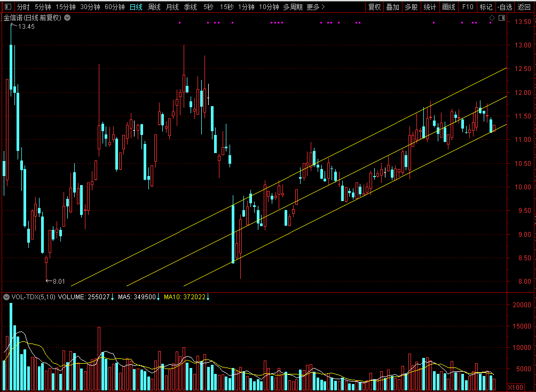Click the VOLUME: 255027 value
The image size is (536, 392).
coord(84,297)
